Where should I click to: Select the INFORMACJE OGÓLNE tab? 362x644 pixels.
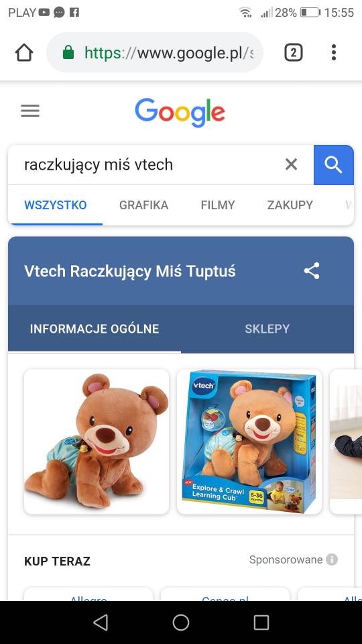[95, 329]
